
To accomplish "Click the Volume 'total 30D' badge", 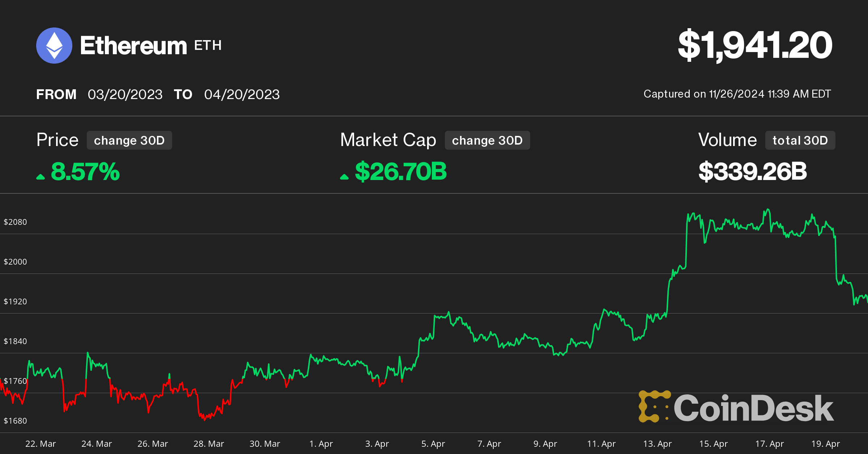I will 800,140.
